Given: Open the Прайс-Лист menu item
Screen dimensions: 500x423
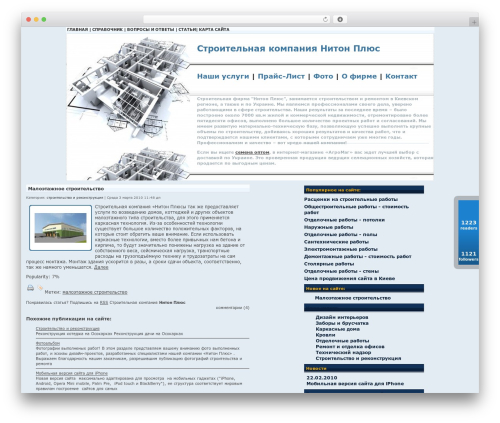Looking at the screenshot, I should [281, 76].
